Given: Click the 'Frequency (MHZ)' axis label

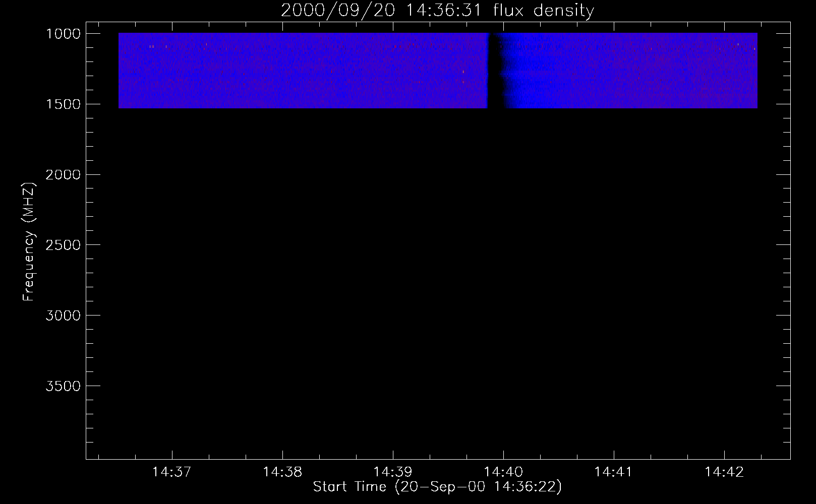Looking at the screenshot, I should (29, 241).
